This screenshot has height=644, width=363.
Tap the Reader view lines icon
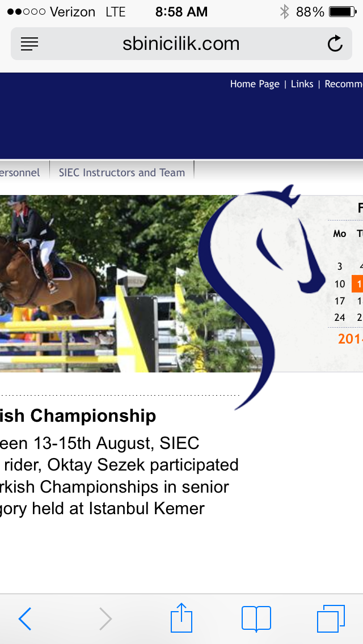pos(29,44)
